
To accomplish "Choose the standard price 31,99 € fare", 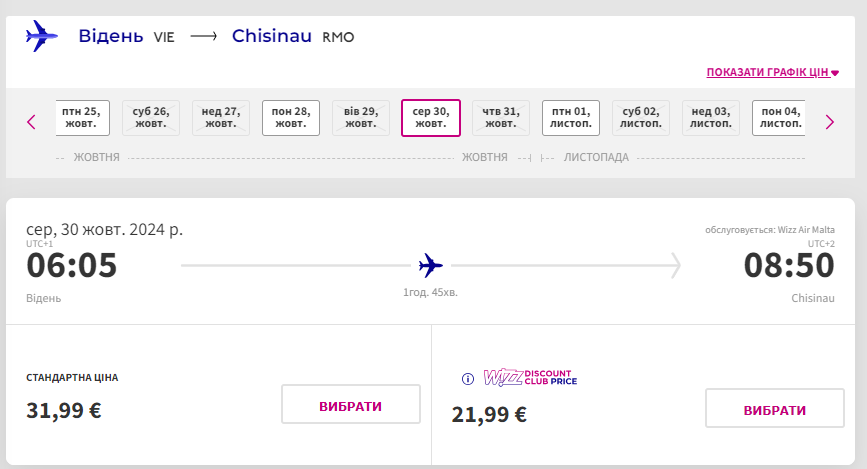I will (350, 405).
